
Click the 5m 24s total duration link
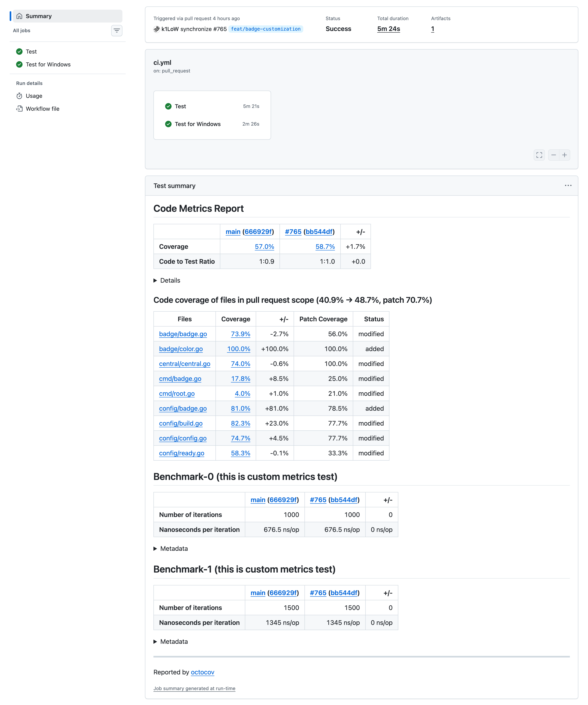pyautogui.click(x=388, y=29)
